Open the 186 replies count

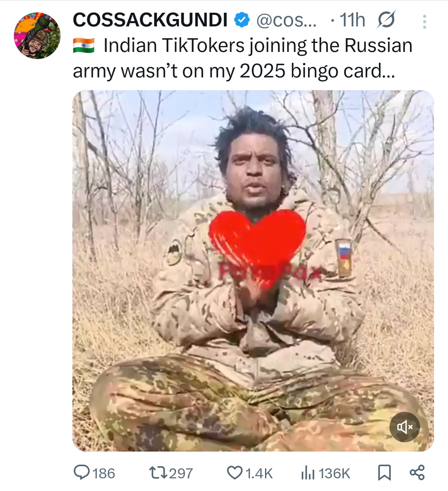pos(104,473)
